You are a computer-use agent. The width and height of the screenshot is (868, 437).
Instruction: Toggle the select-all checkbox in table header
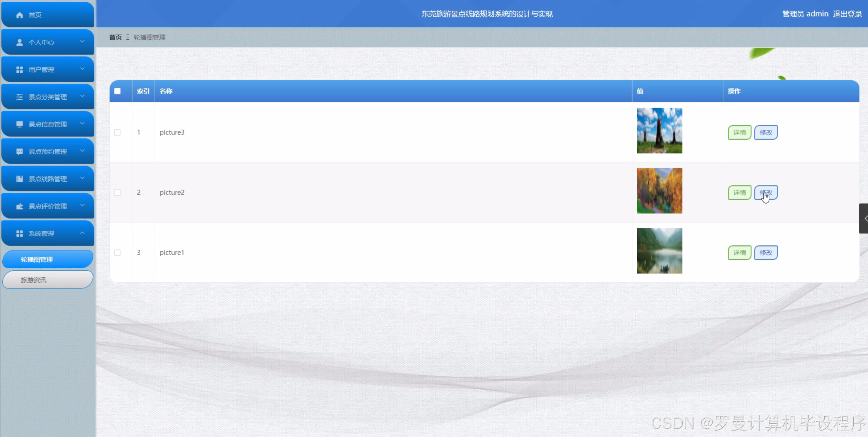point(117,91)
